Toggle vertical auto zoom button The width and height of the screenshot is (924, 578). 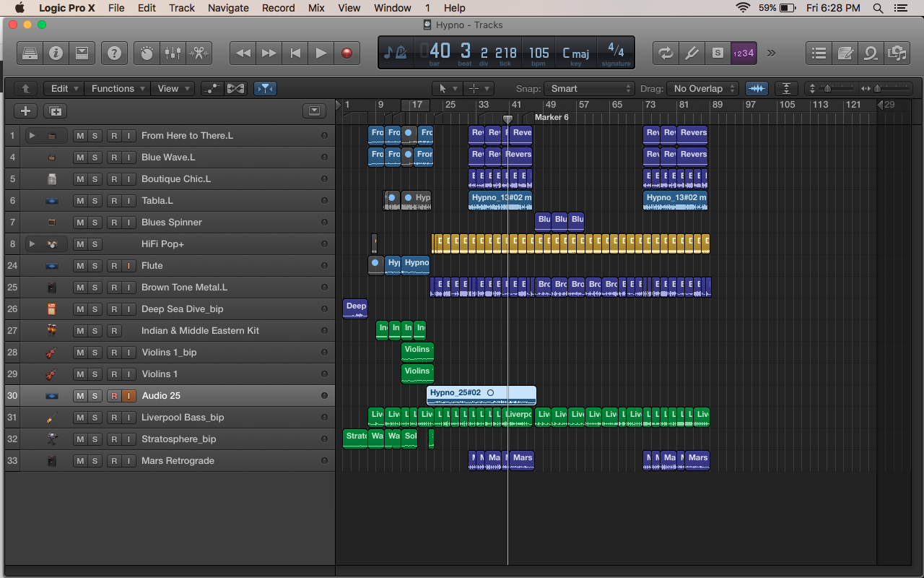click(786, 89)
